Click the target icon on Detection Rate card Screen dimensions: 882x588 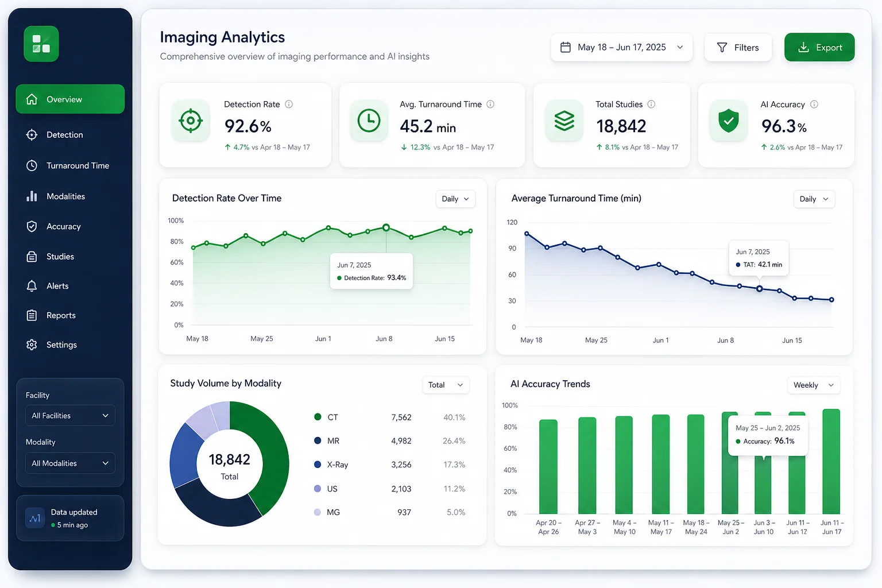tap(191, 121)
